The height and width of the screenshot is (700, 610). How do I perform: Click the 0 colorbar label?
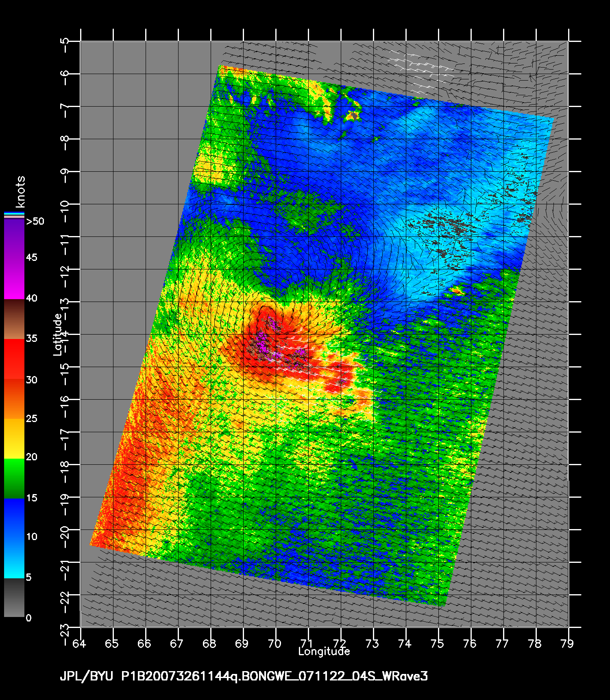coord(28,618)
